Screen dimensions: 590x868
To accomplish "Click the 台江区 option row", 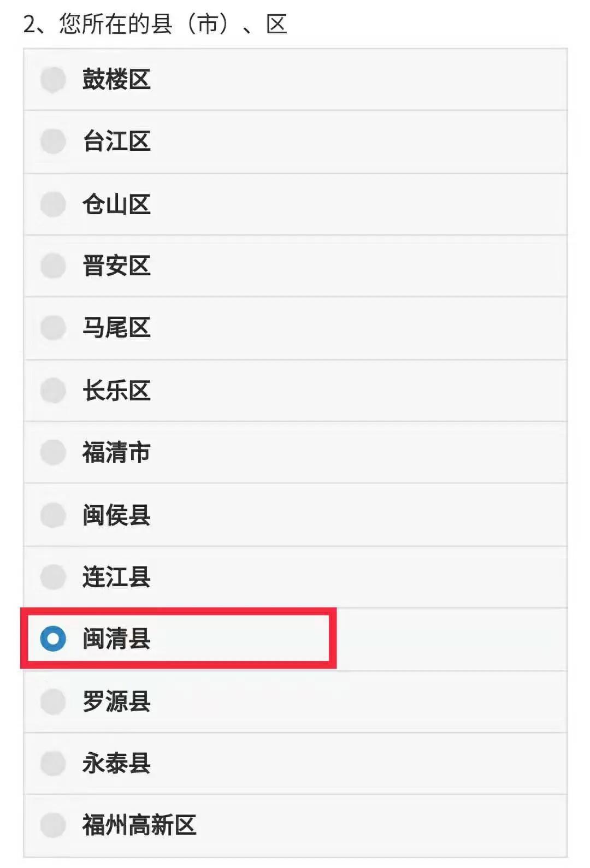I will point(295,143).
